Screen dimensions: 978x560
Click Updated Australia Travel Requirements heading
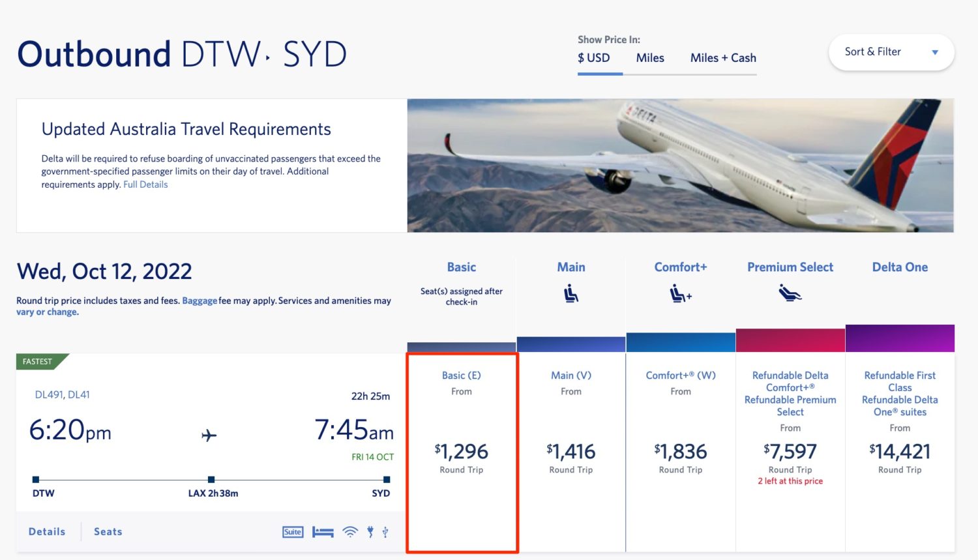click(x=186, y=129)
